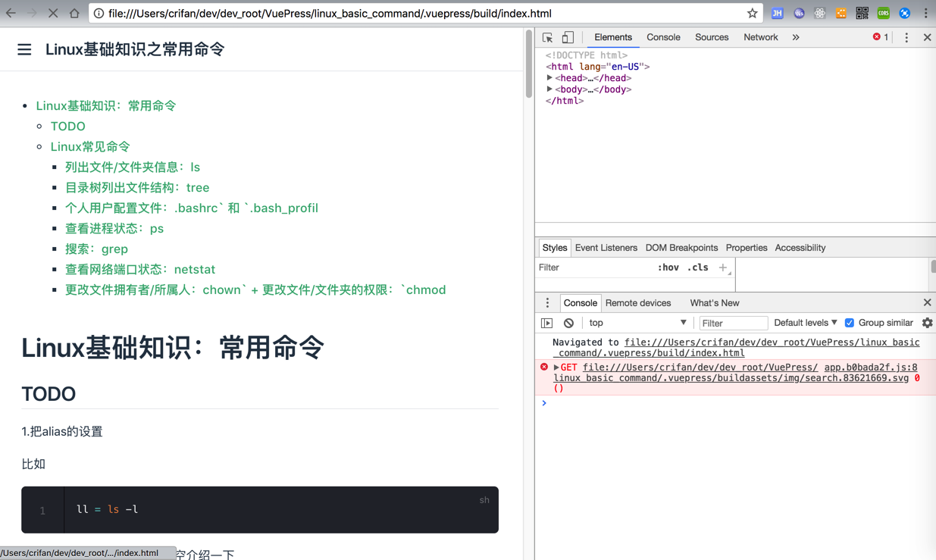This screenshot has width=936, height=560.
Task: Open the top JavaScript context dropdown
Action: [x=637, y=323]
